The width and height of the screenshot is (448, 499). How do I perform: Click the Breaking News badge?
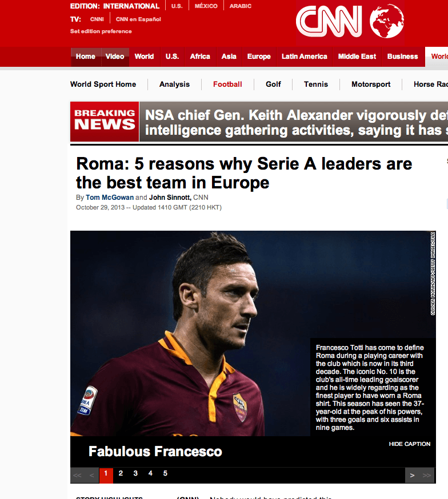pyautogui.click(x=105, y=122)
